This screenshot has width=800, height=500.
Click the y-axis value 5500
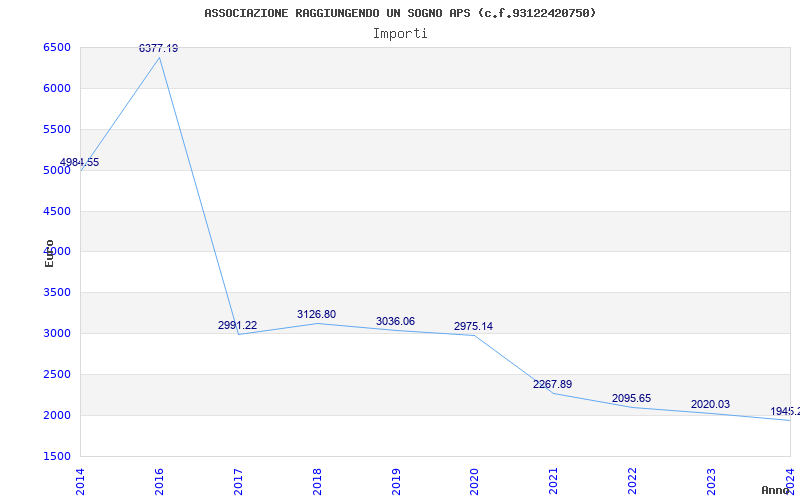tap(57, 130)
